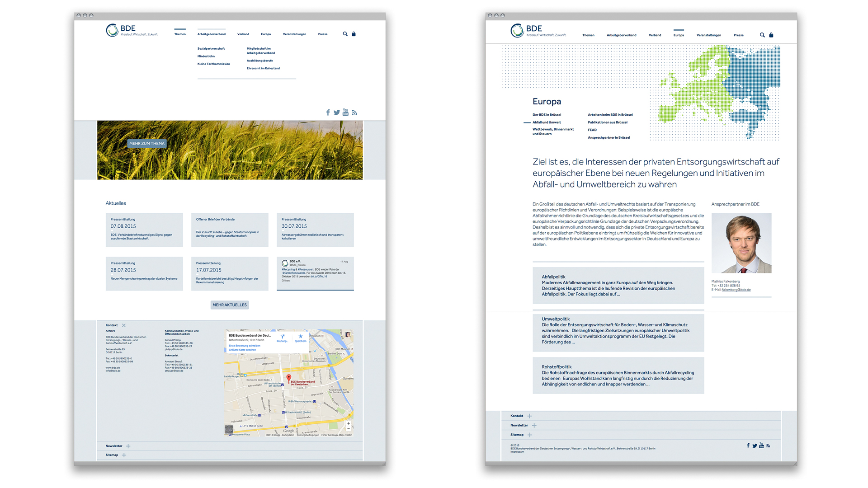Select active Europa tab in right window
This screenshot has width=868, height=488.
(x=679, y=35)
